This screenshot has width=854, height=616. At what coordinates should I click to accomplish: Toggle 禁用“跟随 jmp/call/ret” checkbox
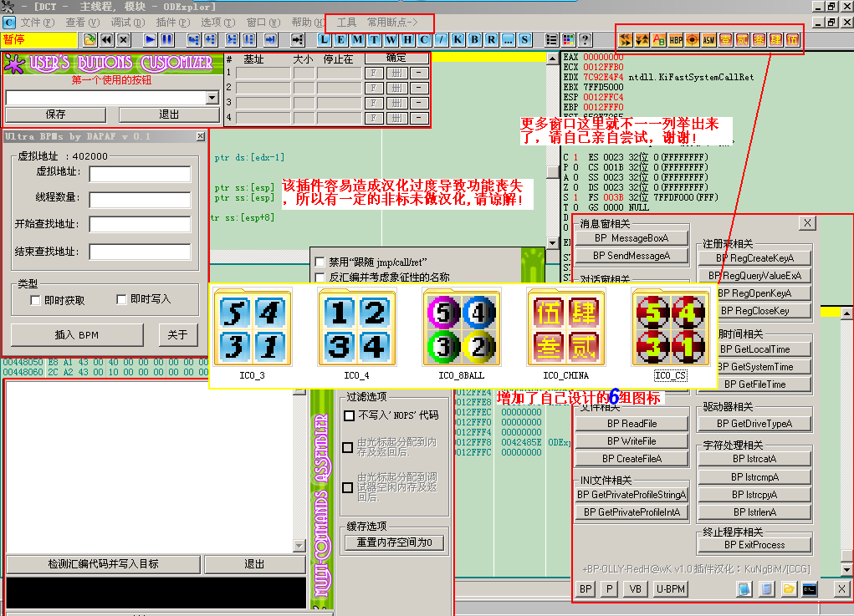[x=320, y=262]
